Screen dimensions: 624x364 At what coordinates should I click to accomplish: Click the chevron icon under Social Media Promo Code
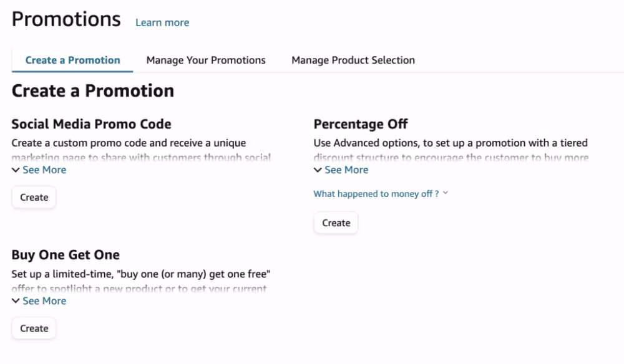point(16,170)
